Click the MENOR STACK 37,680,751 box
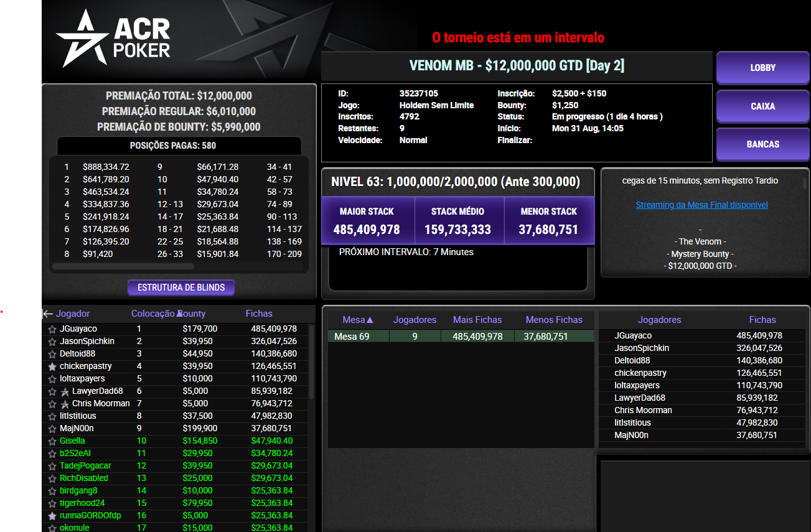Image resolution: width=811 pixels, height=532 pixels. [549, 221]
